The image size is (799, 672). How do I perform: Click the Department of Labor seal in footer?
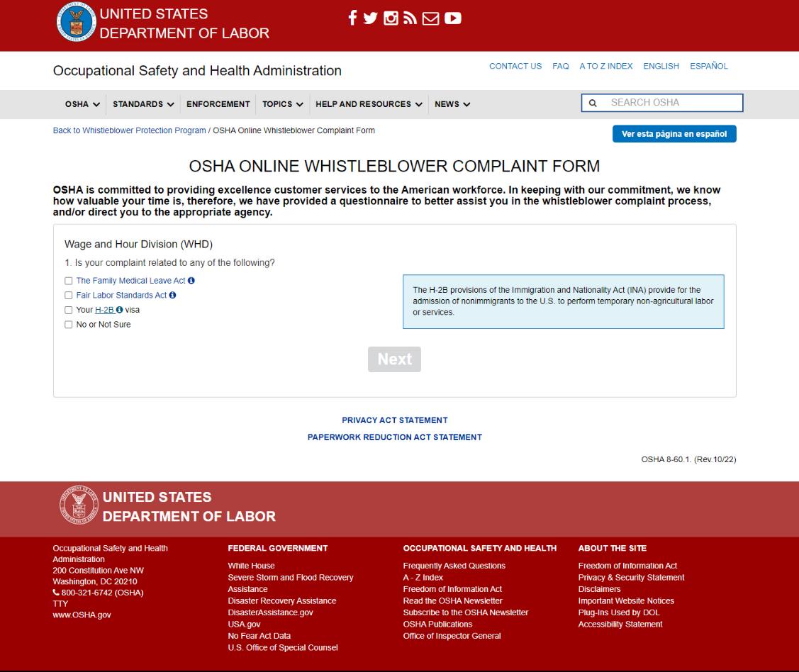point(79,505)
